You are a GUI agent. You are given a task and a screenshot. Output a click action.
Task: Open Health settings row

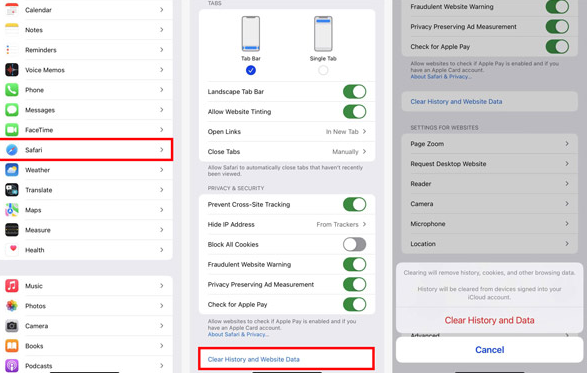tap(86, 250)
